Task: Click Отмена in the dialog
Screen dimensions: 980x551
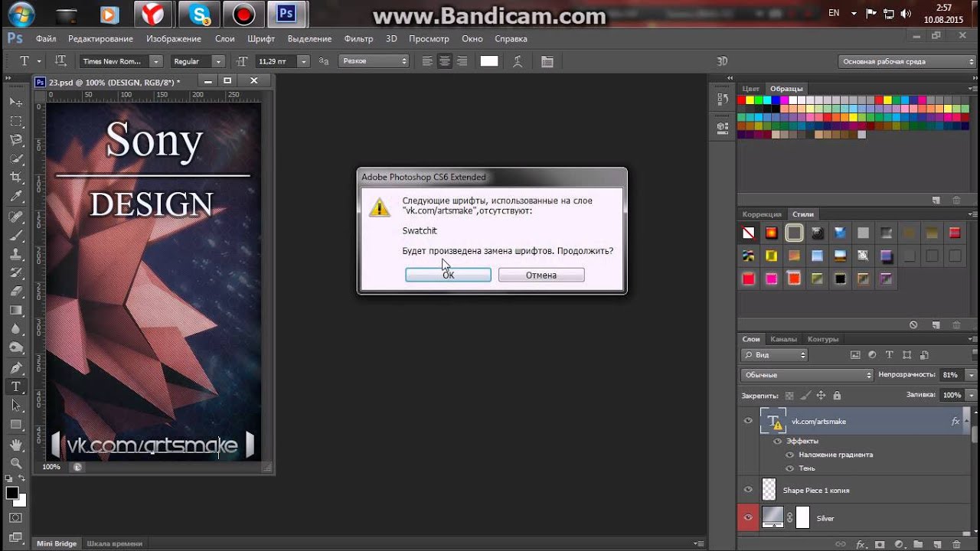Action: click(x=541, y=275)
